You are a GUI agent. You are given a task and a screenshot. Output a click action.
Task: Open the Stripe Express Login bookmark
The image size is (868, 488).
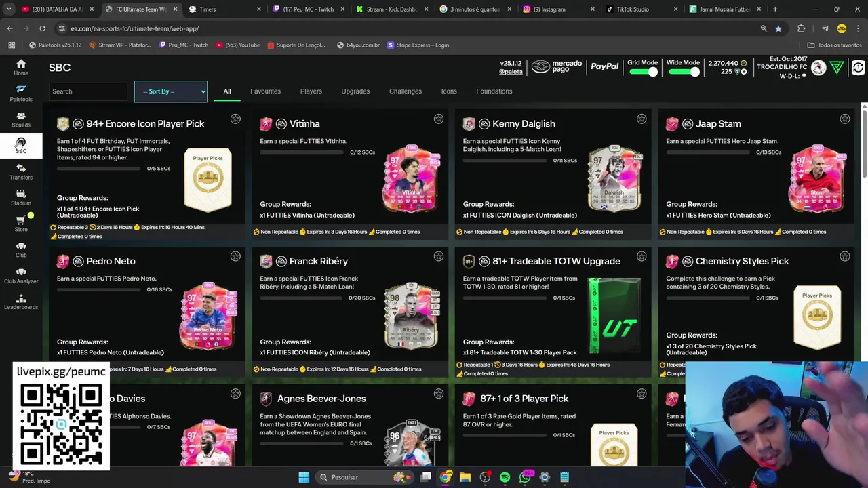418,45
